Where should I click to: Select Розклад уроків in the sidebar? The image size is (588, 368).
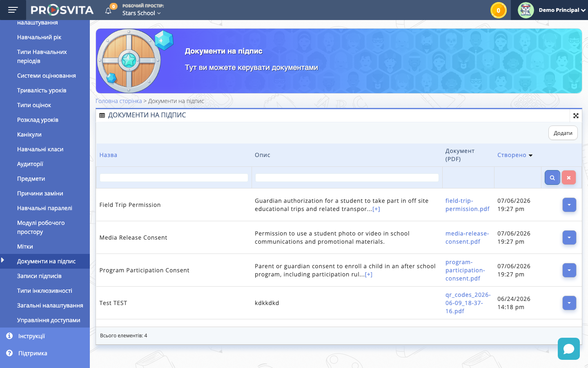tap(38, 120)
